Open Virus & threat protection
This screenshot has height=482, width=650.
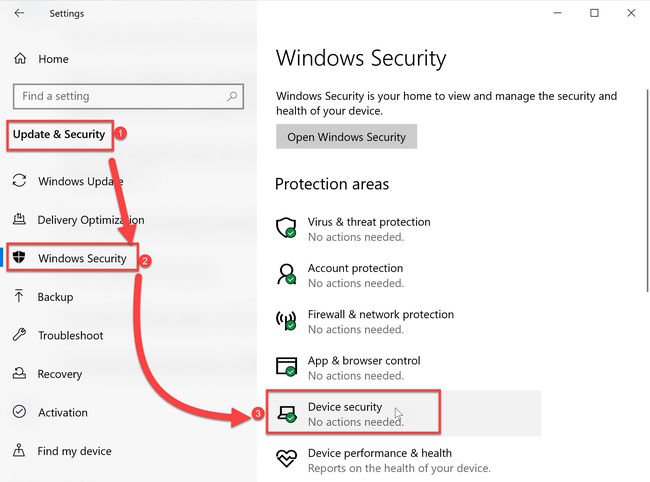click(x=369, y=222)
